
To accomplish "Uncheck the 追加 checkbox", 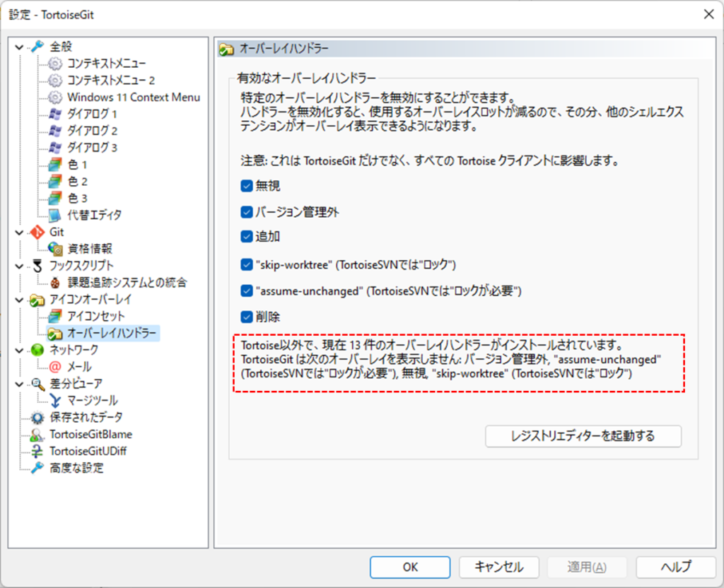I will click(247, 236).
